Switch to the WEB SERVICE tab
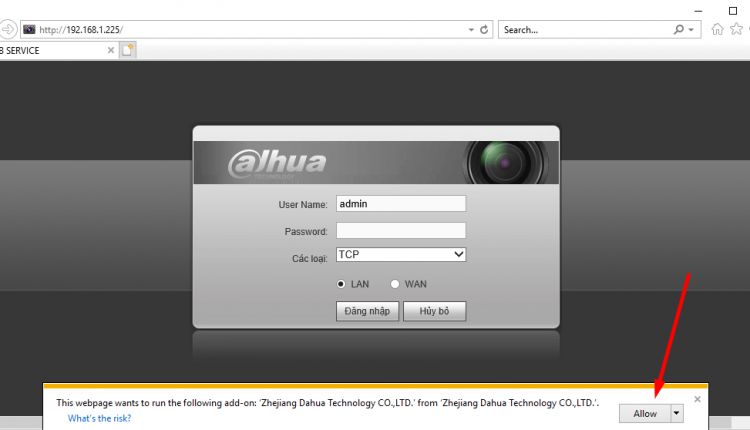Viewport: 750px width, 430px height. tap(53, 50)
